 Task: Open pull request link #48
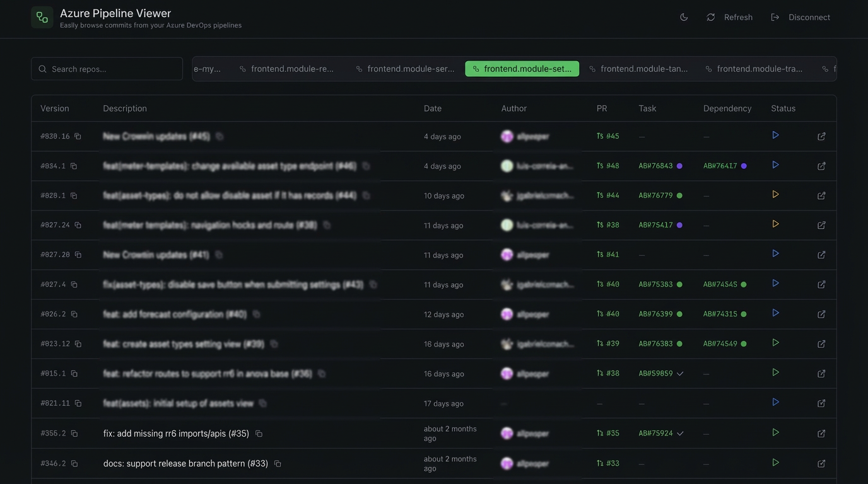tap(609, 165)
